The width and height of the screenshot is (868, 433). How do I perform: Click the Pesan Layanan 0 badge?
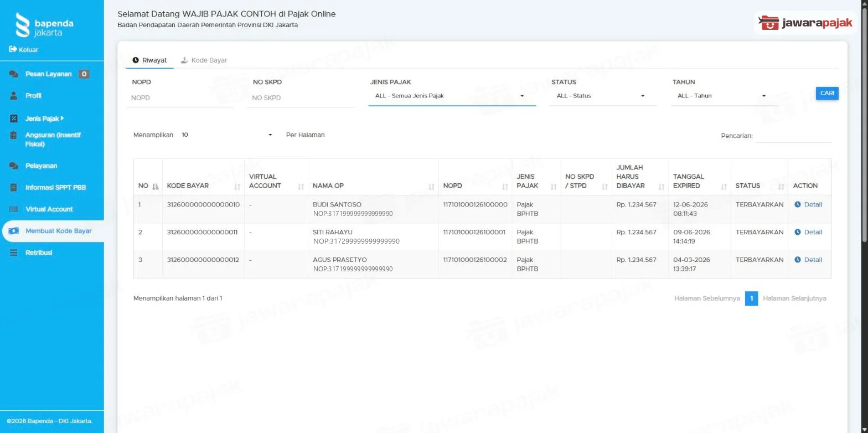pyautogui.click(x=84, y=74)
